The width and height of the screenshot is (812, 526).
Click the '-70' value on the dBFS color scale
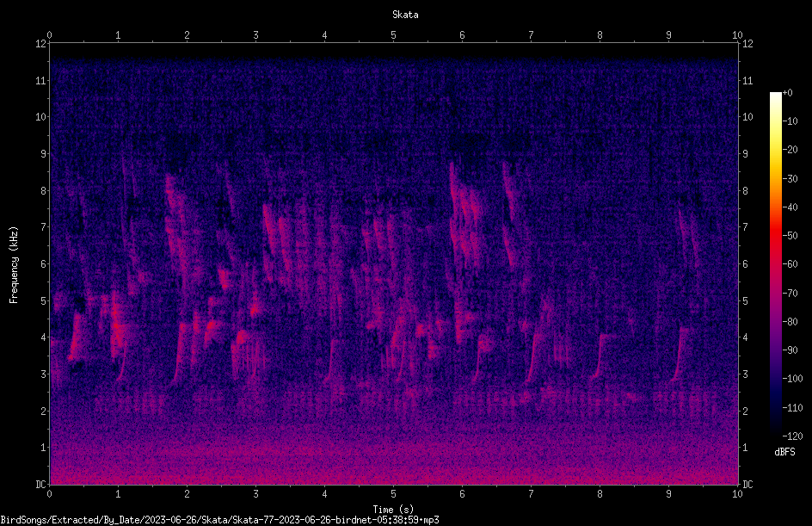[x=790, y=294]
